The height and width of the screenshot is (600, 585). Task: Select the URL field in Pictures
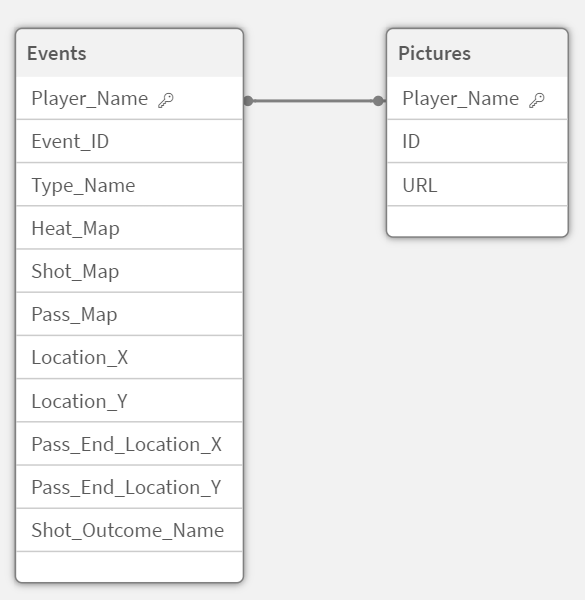coord(477,185)
